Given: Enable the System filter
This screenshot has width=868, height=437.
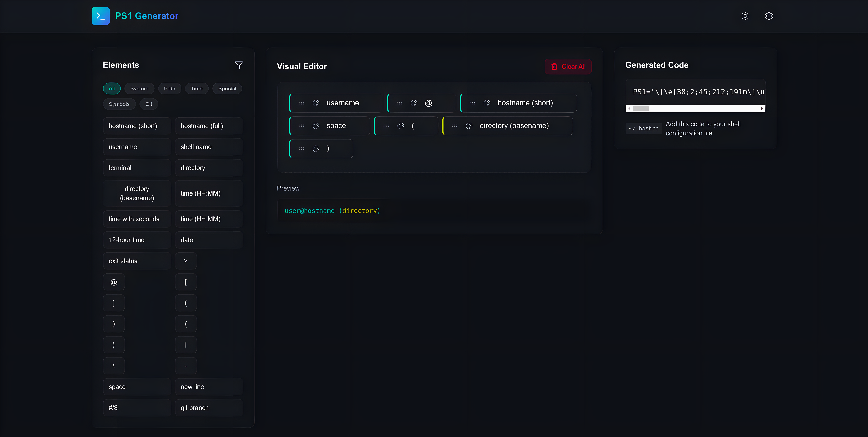Looking at the screenshot, I should [139, 88].
